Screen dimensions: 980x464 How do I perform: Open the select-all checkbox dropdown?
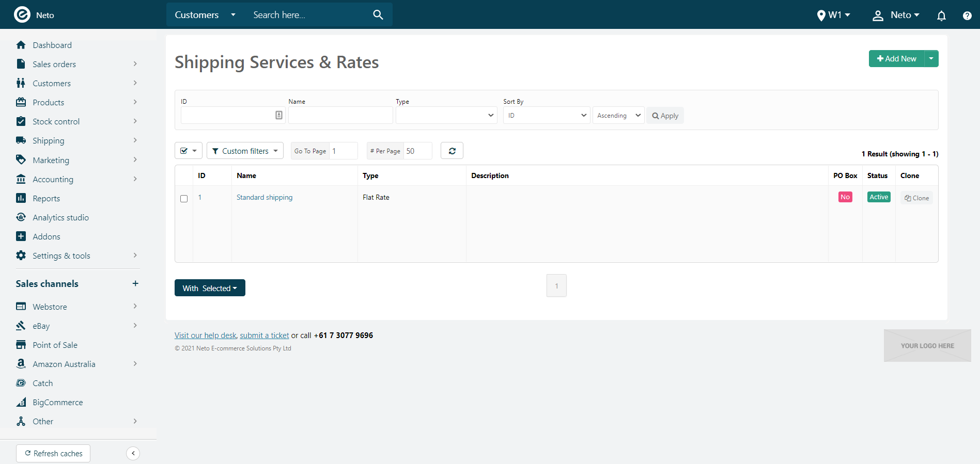pyautogui.click(x=189, y=151)
